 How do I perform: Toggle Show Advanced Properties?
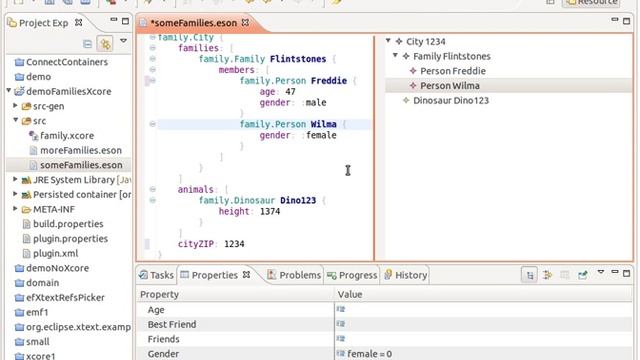click(x=547, y=276)
